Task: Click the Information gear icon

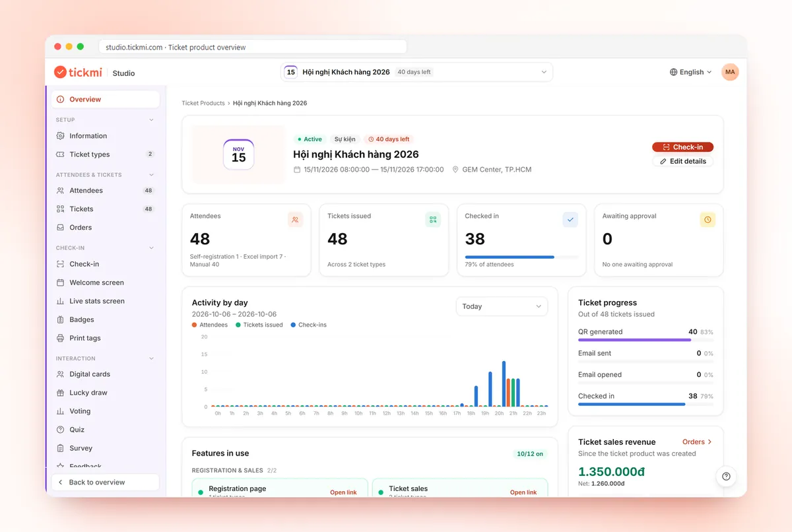Action: pyautogui.click(x=61, y=136)
